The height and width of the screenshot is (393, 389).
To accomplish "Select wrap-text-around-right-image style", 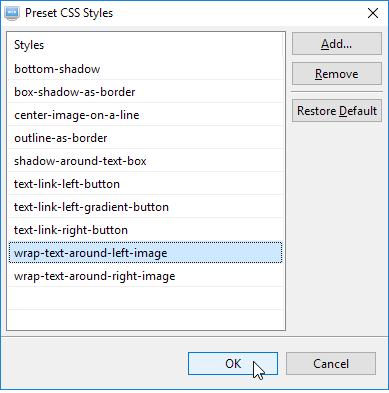I will [145, 276].
